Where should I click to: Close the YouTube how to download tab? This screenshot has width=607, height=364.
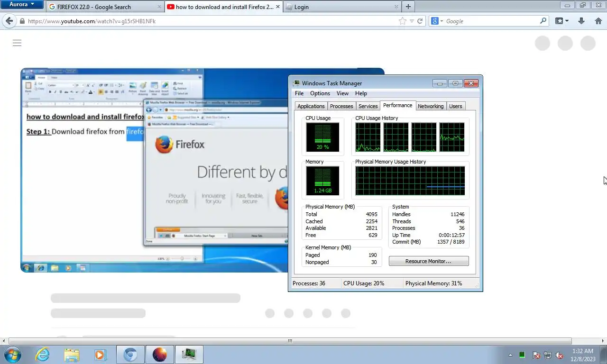[x=277, y=7]
